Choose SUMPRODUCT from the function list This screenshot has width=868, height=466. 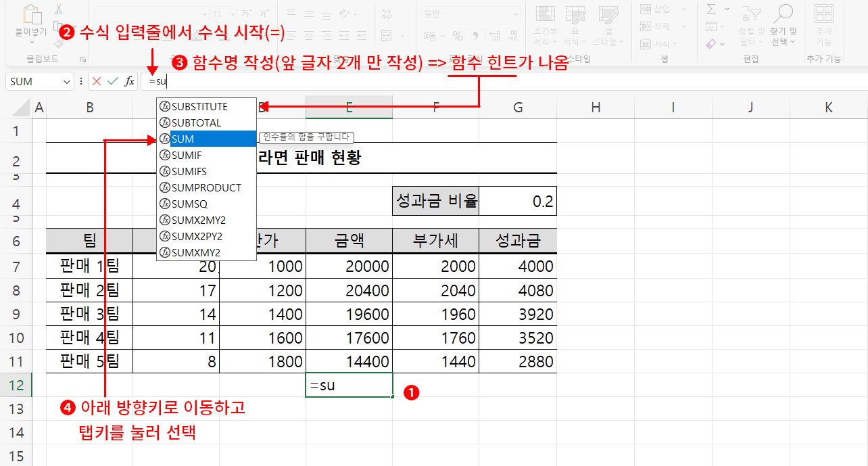pos(206,187)
